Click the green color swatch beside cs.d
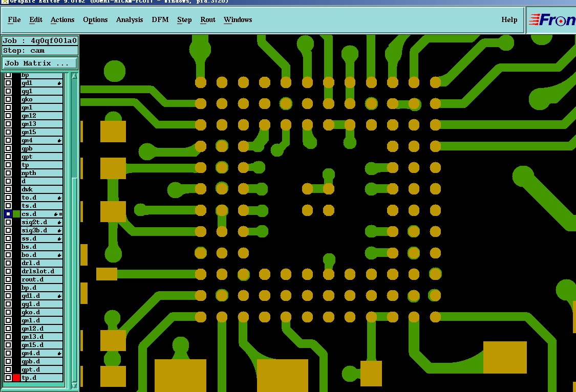This screenshot has height=392, width=576. click(x=16, y=214)
